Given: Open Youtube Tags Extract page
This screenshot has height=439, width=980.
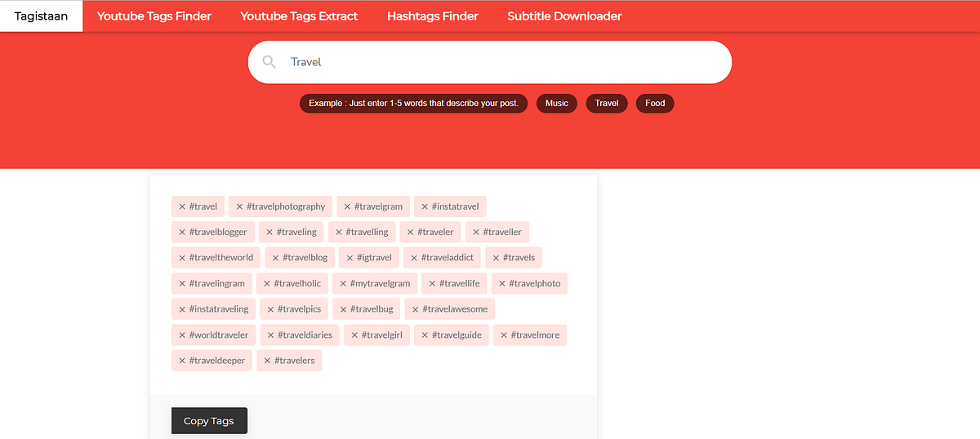Looking at the screenshot, I should click(299, 16).
